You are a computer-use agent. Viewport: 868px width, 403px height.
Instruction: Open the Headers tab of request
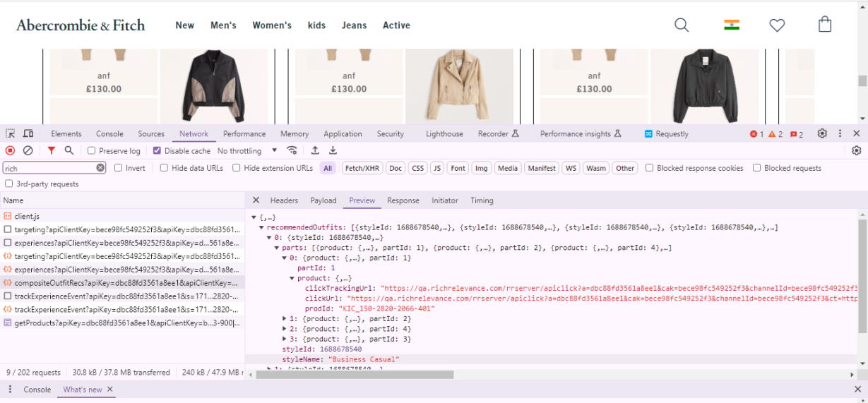(x=284, y=200)
